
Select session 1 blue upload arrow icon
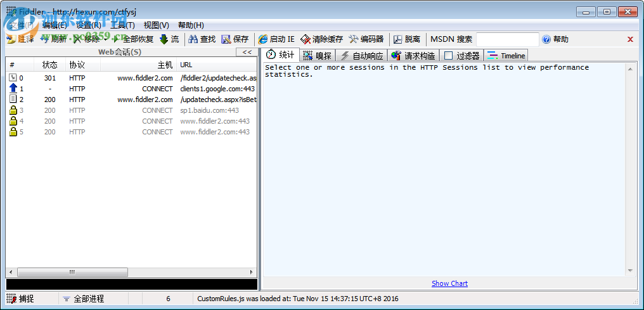tap(13, 88)
